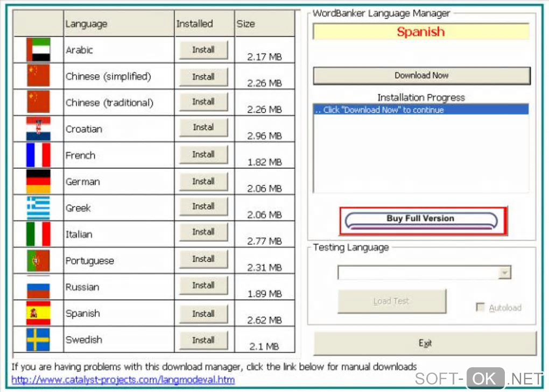This screenshot has width=549, height=392.
Task: Click the Croatian flag icon
Action: point(38,129)
